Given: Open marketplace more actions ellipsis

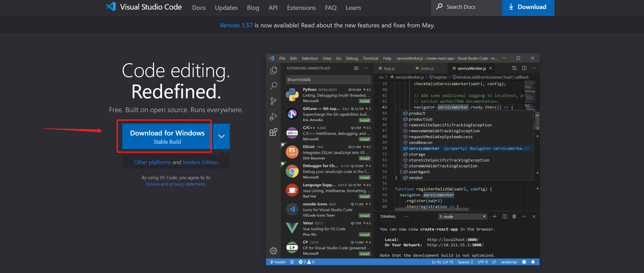Looking at the screenshot, I should tap(366, 68).
